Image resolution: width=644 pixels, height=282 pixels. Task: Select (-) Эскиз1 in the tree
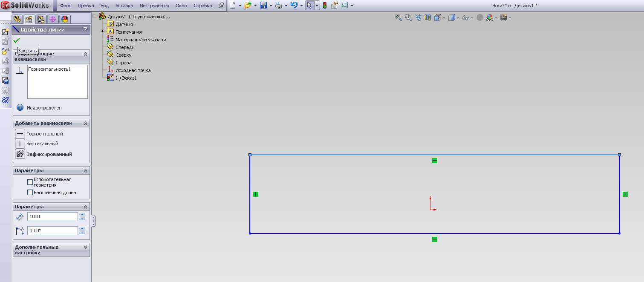tap(126, 78)
